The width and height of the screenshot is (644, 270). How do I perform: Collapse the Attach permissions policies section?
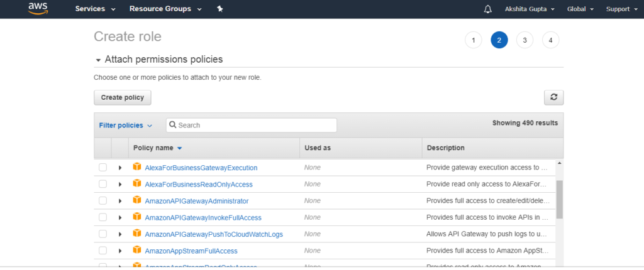point(98,60)
